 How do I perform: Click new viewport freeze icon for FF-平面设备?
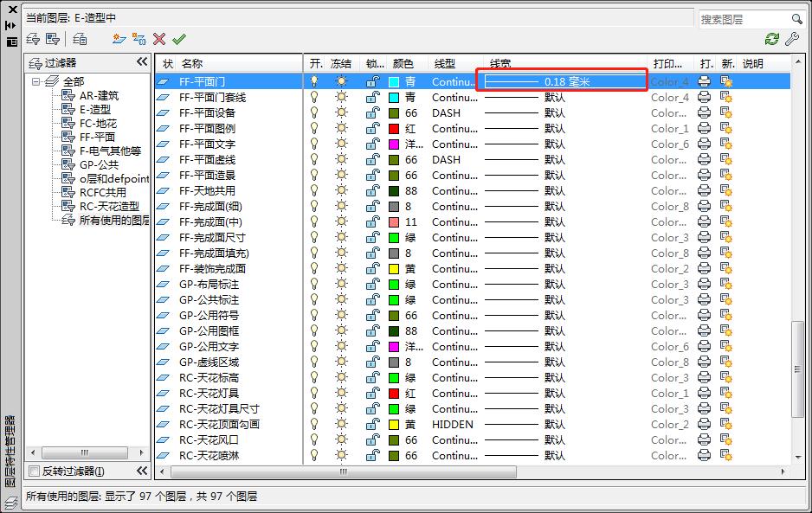coord(726,112)
